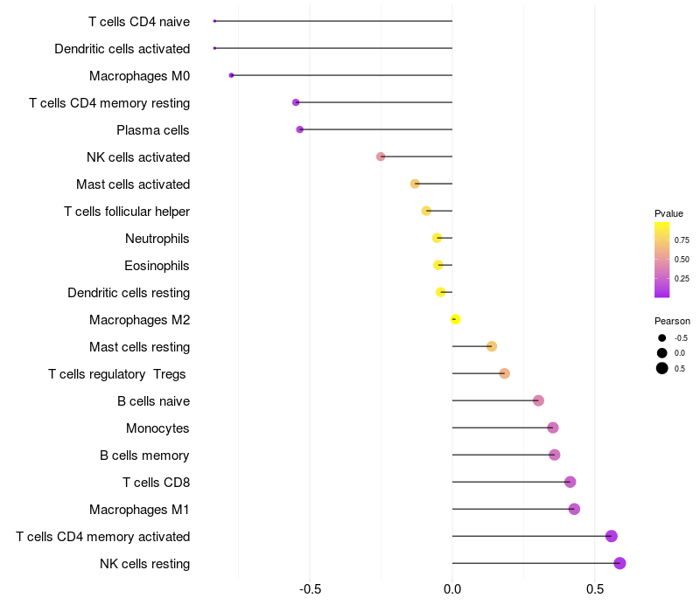The image size is (700, 612).
Task: Click the Macrophages M2 yellow dot
Action: [x=455, y=319]
